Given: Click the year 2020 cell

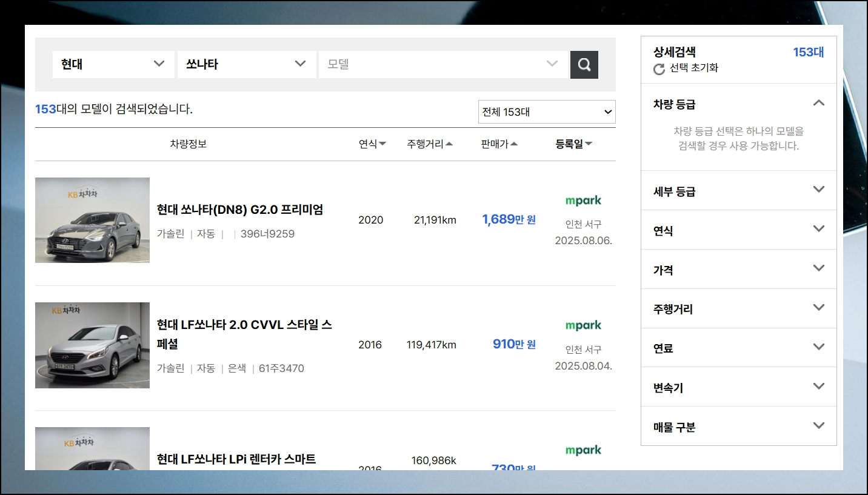Looking at the screenshot, I should click(370, 220).
